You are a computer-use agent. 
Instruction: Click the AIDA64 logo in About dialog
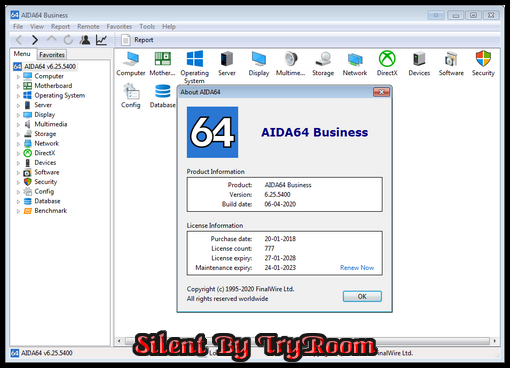click(x=212, y=132)
